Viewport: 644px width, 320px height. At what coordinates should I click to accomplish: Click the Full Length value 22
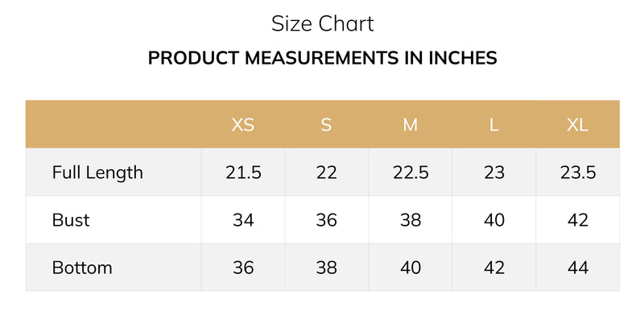click(327, 172)
